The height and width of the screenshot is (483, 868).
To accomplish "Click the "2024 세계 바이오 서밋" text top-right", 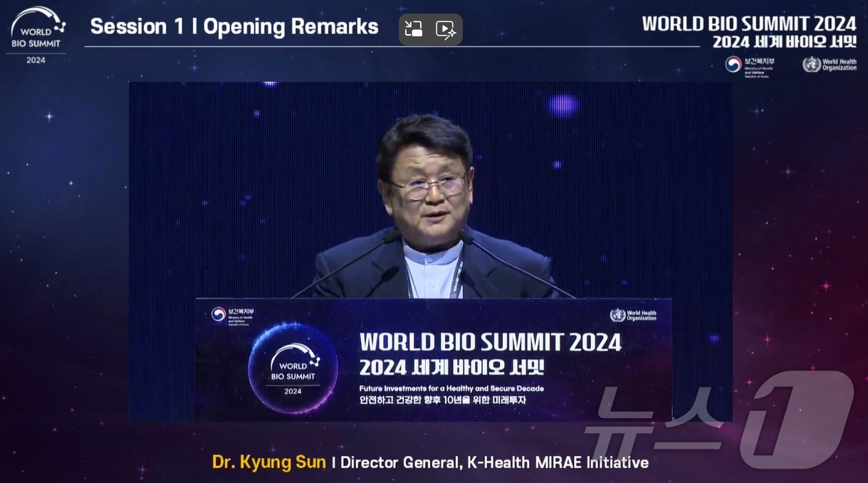I will coord(785,41).
